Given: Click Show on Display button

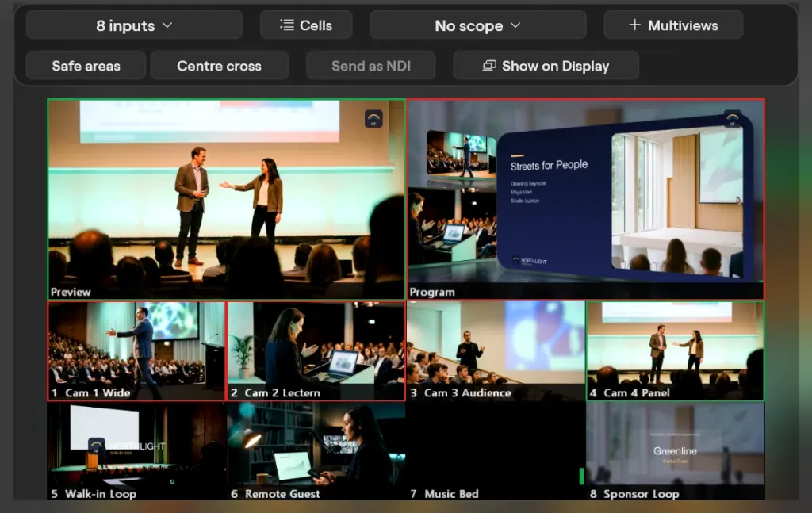Looking at the screenshot, I should [546, 66].
